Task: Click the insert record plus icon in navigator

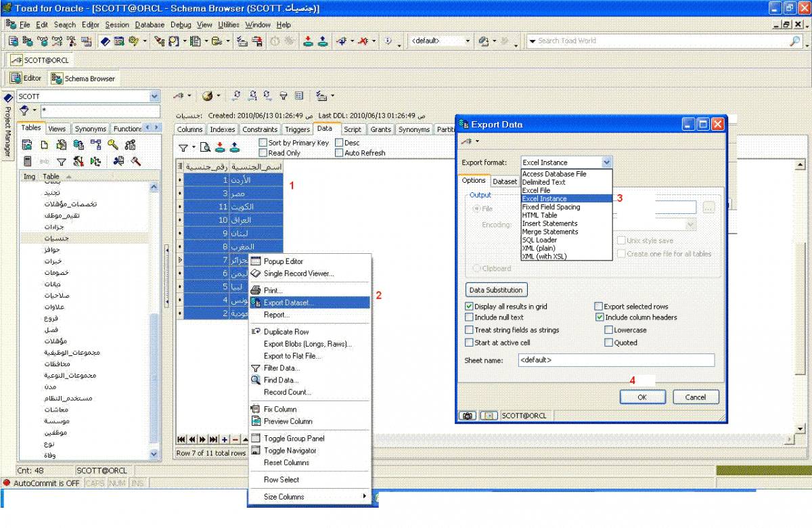Action: [x=225, y=439]
